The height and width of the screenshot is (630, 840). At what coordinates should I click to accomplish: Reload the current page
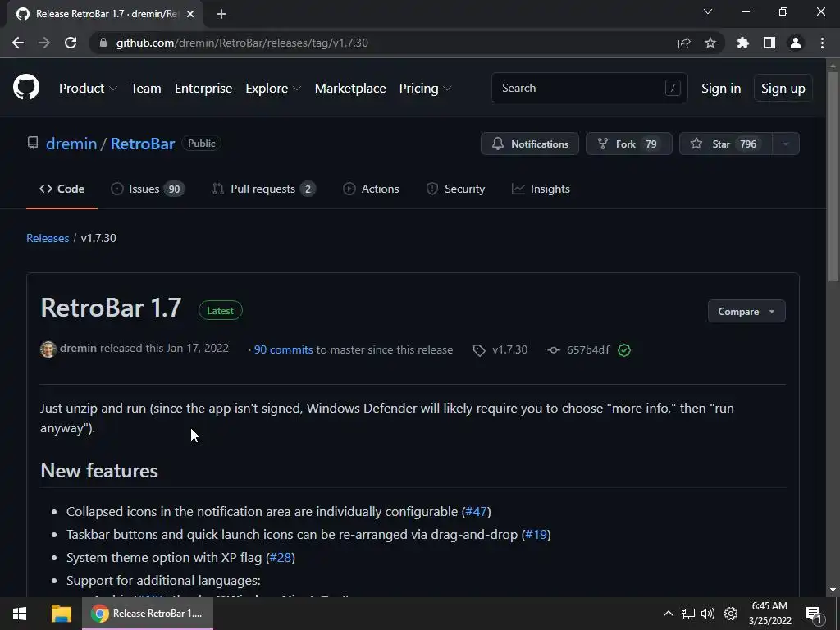pos(71,43)
